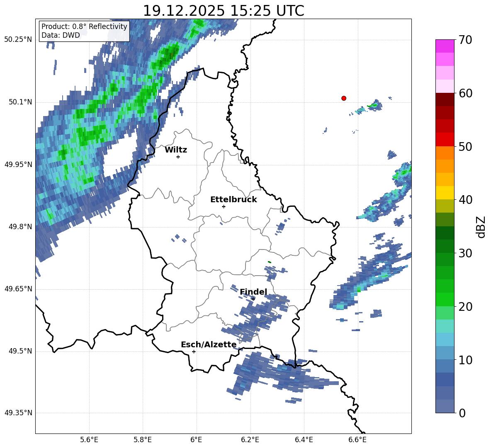Click the 49.95°N latitude label

click(x=18, y=165)
